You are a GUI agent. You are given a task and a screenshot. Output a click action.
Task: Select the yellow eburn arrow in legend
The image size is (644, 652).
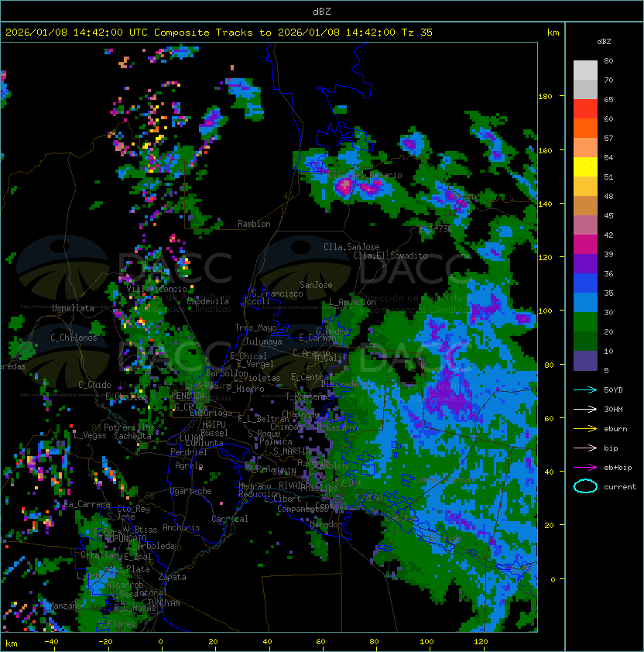[585, 429]
